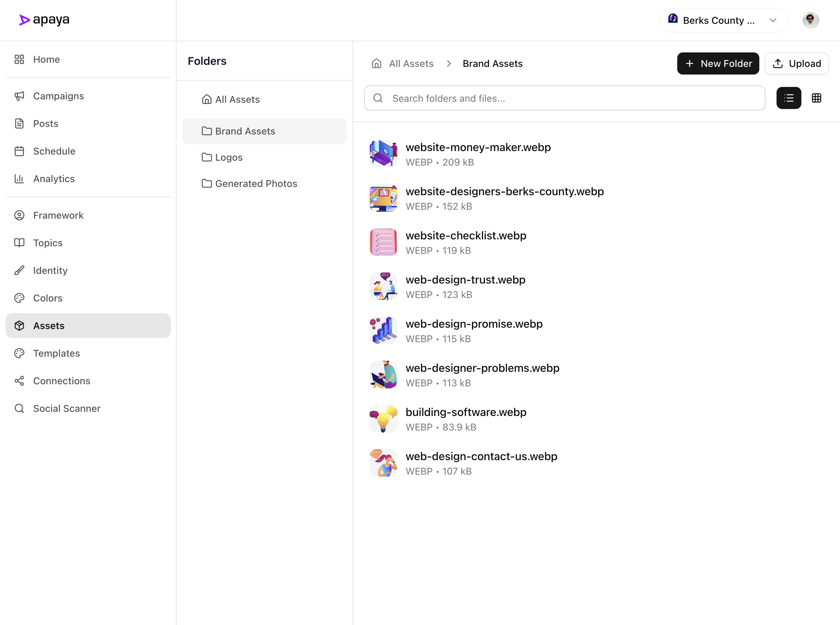Open website-checklist.webp thumbnail
This screenshot has width=840, height=625.
[x=383, y=242]
